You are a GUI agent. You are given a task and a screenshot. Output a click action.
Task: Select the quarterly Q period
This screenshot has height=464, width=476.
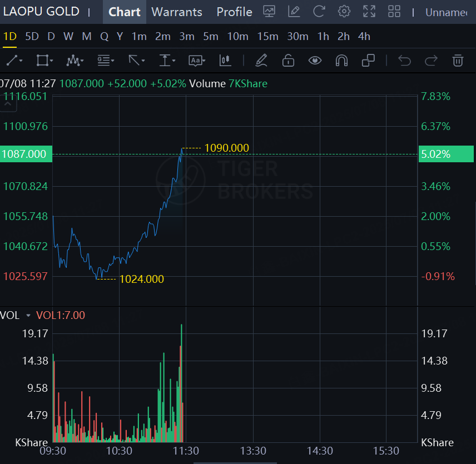104,36
